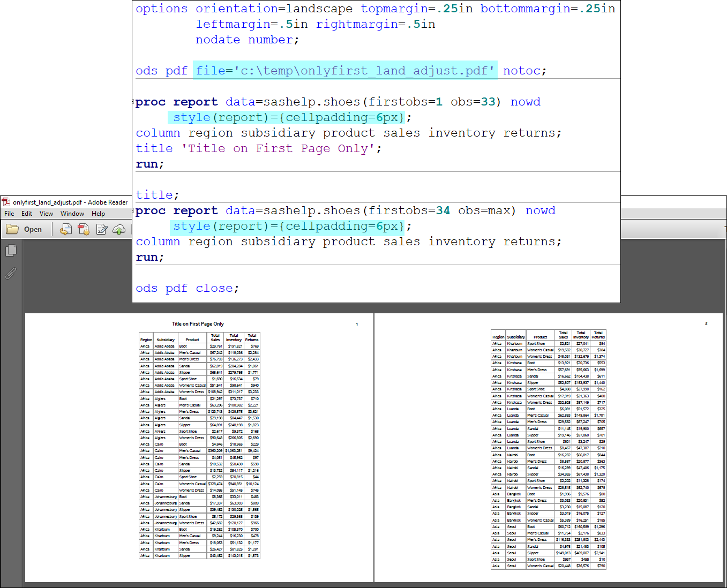Click the Adobe Reader PDF icon in title bar
This screenshot has width=727, height=588.
[5, 202]
